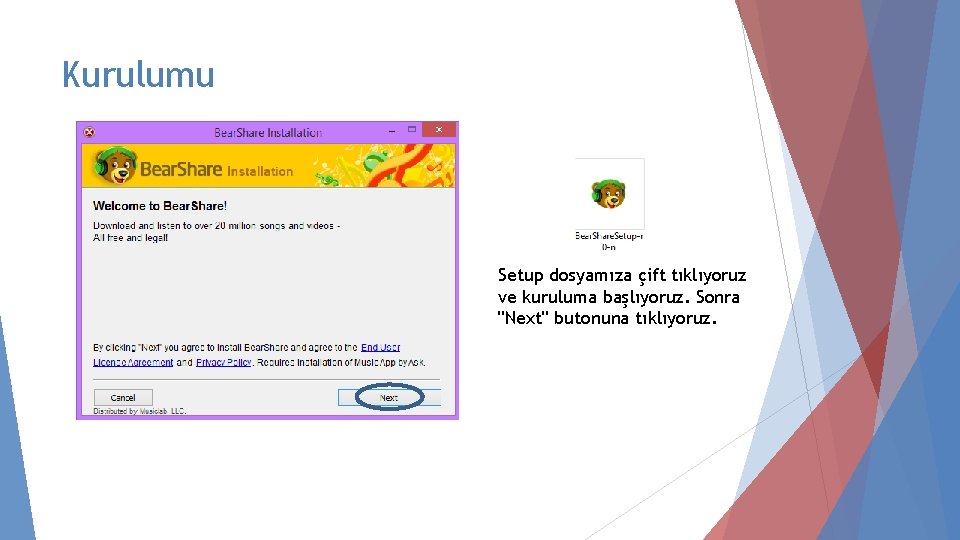Click the 'Welcome to BearShare!' heading
Screen dimensions: 960x540
[160, 206]
